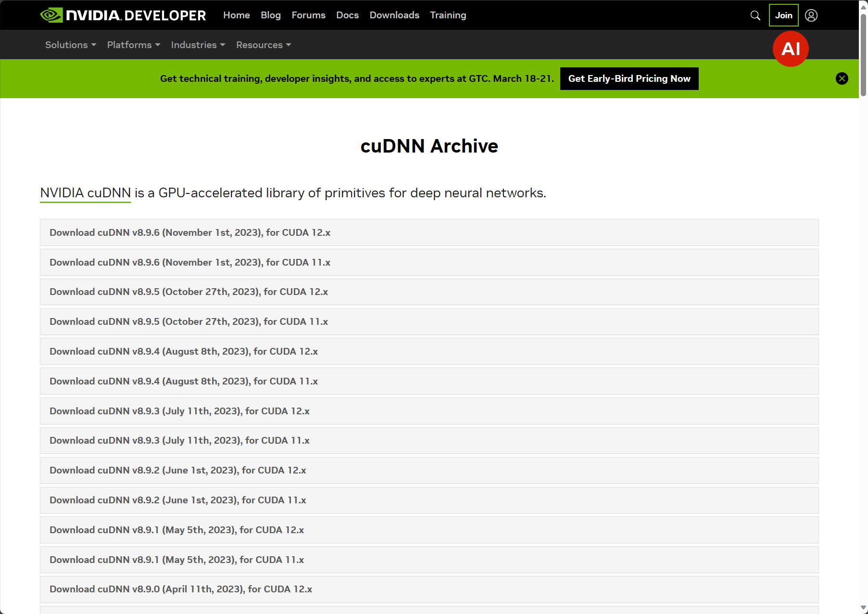Click the NVIDIA Developer logo

[x=123, y=15]
